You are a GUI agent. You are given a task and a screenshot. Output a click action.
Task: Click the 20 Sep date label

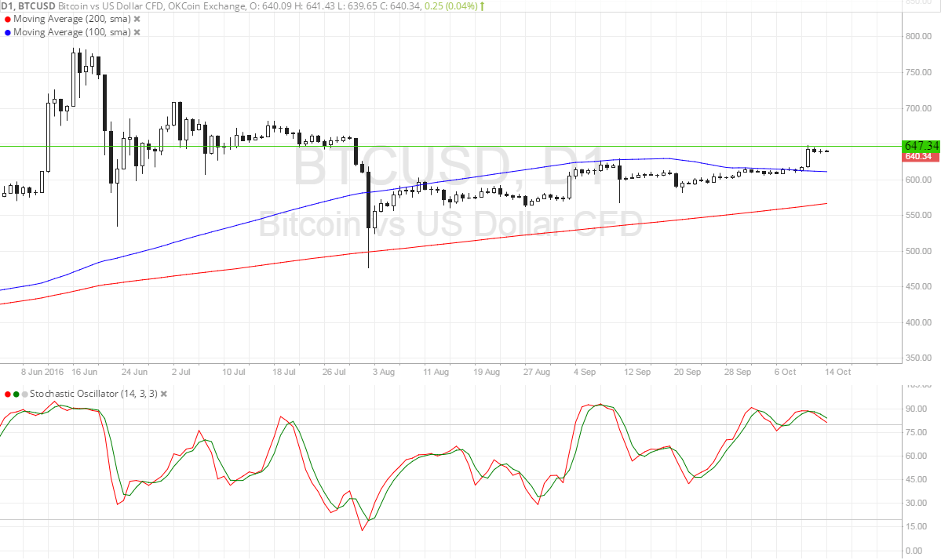tap(688, 372)
